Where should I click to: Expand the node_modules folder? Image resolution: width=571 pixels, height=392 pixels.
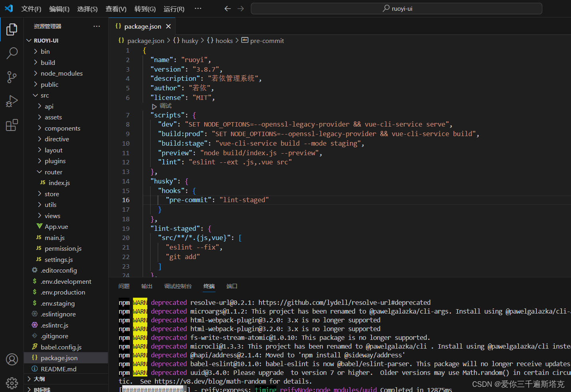62,73
